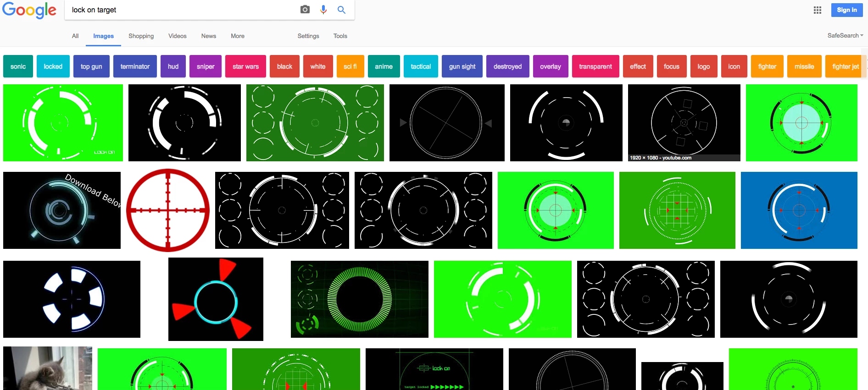Click the microphone voice search icon

pyautogui.click(x=323, y=10)
